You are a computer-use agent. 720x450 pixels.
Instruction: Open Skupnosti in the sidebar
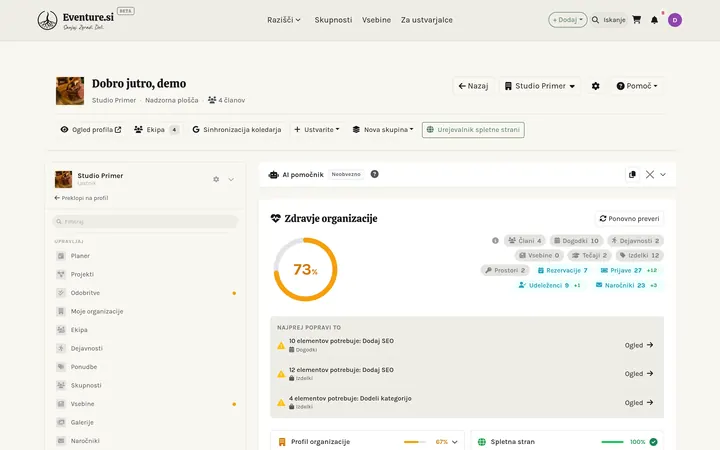pyautogui.click(x=145, y=385)
